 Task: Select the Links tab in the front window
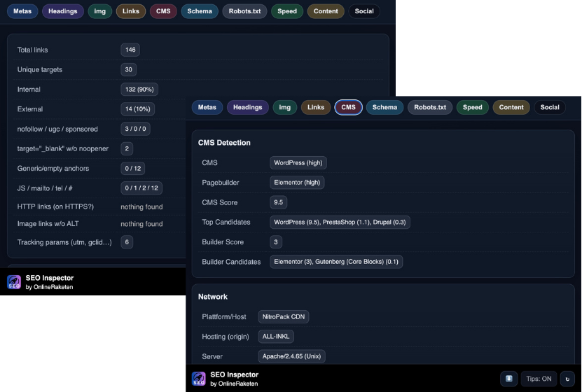(316, 107)
